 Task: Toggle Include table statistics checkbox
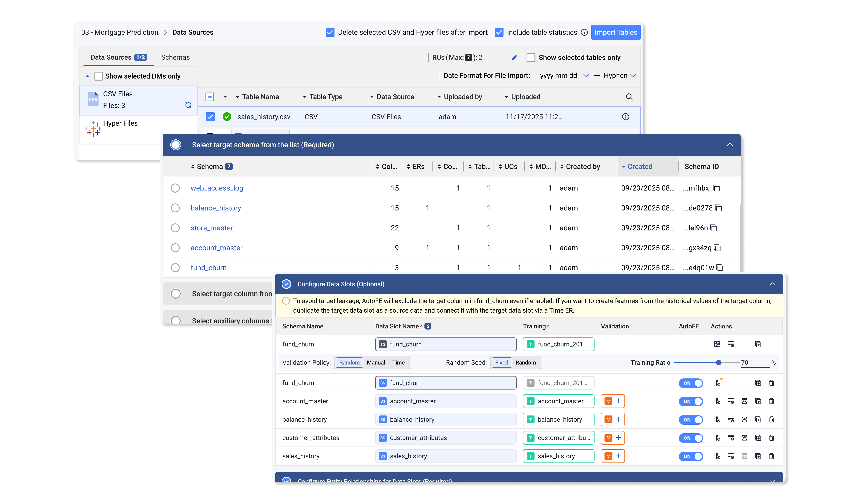click(499, 32)
